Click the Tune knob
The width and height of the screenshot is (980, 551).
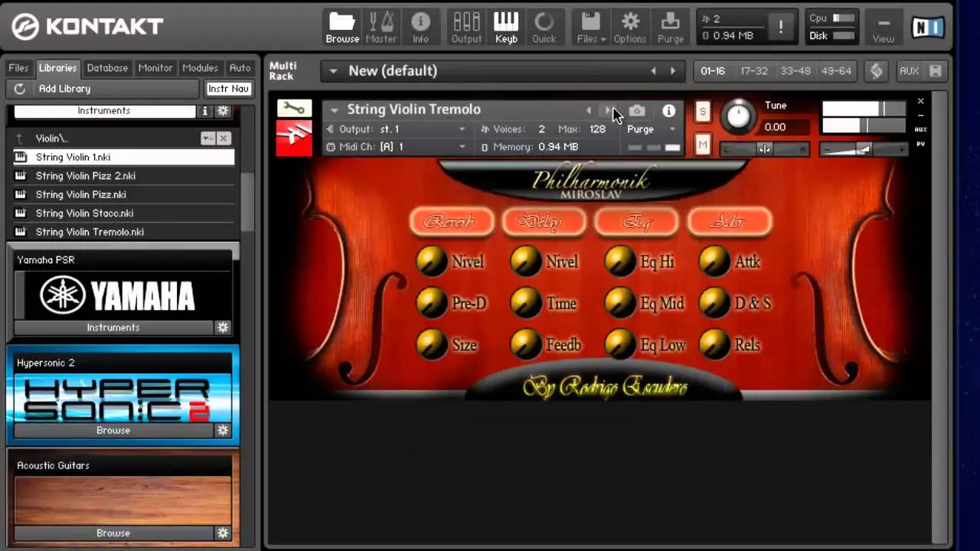[738, 116]
